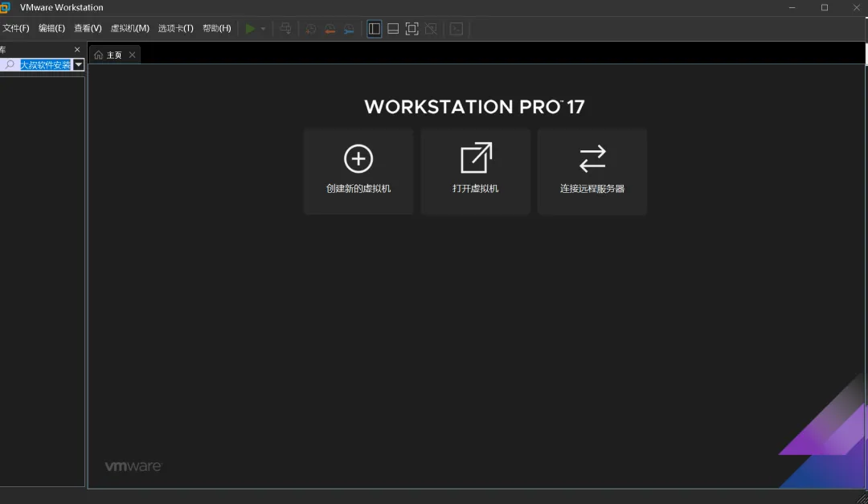This screenshot has width=868, height=504.
Task: Maximize the VMware Workstation window
Action: click(x=825, y=8)
